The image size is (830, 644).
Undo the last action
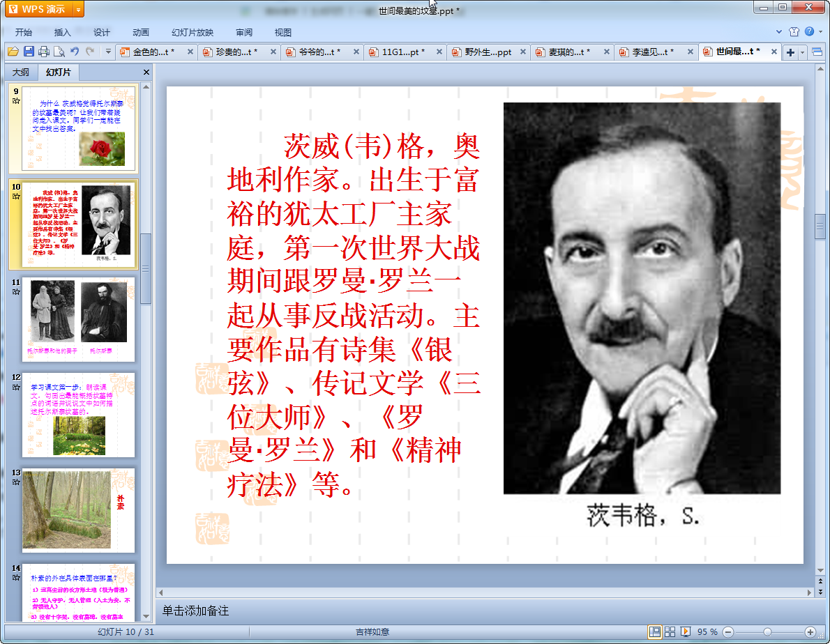click(75, 52)
